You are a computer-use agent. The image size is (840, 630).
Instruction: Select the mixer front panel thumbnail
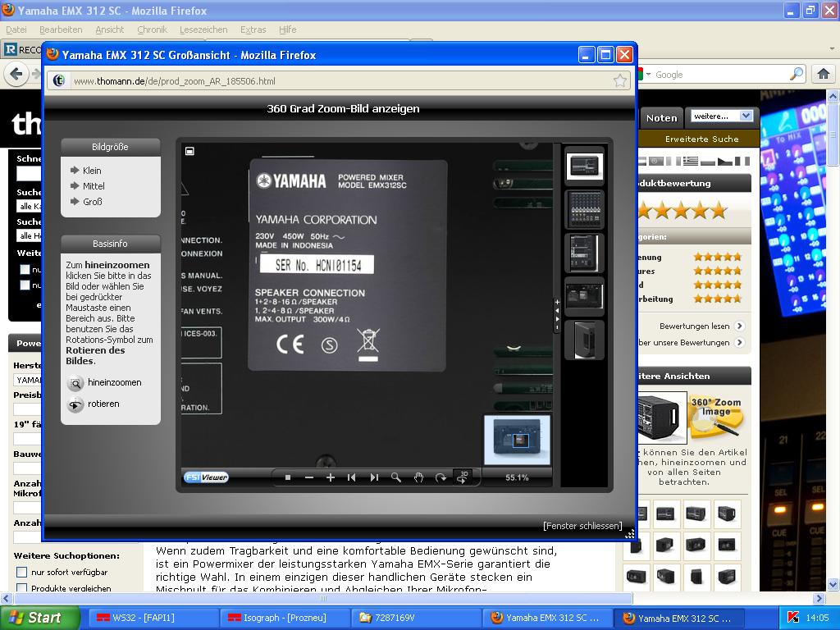[584, 209]
